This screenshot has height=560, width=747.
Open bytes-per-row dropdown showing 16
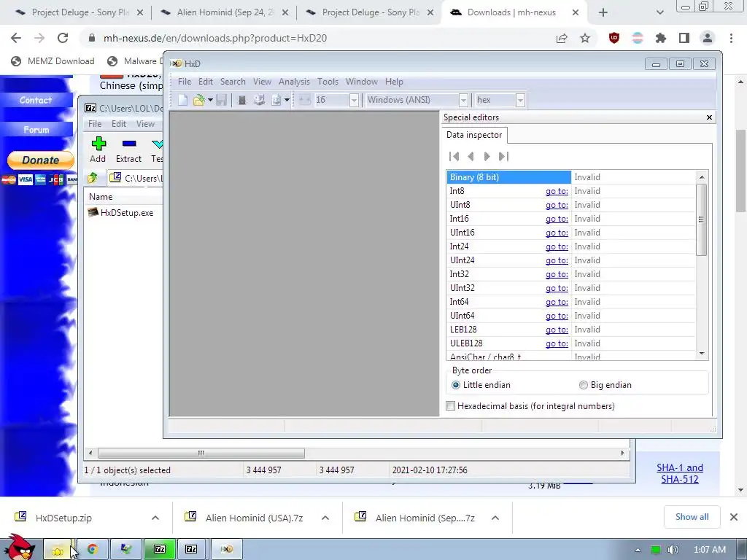[354, 100]
